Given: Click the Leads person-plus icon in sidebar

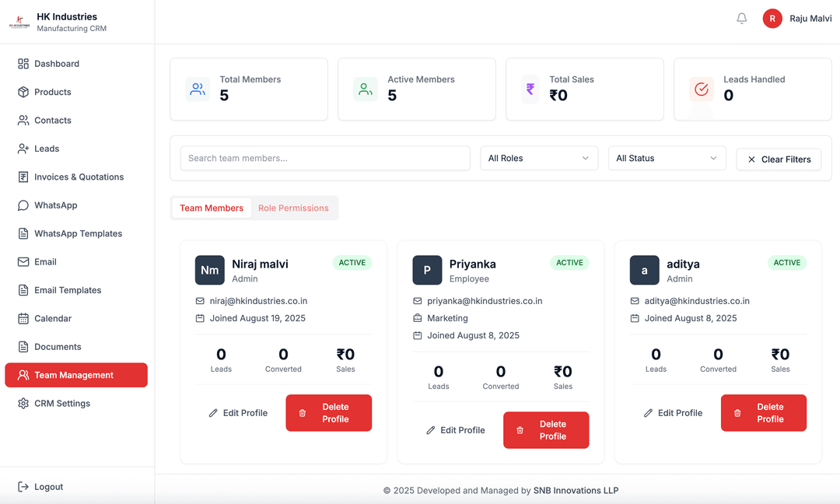Looking at the screenshot, I should point(23,149).
